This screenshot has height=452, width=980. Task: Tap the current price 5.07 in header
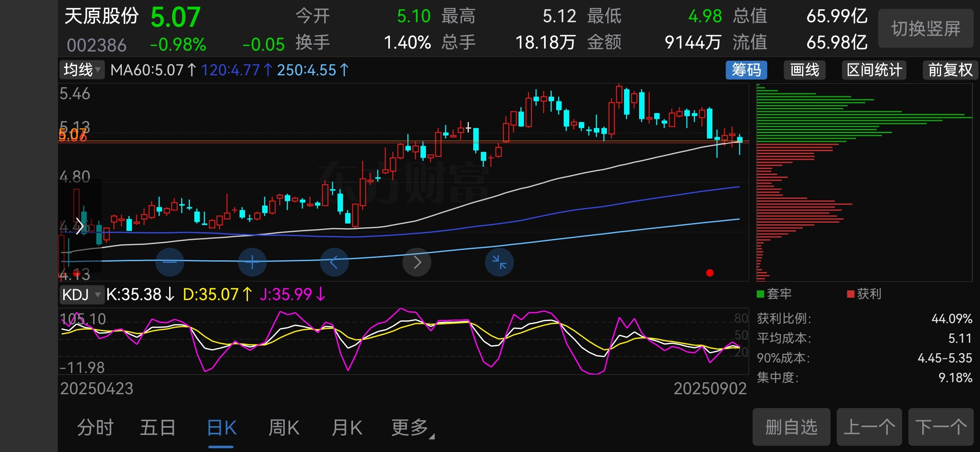175,18
